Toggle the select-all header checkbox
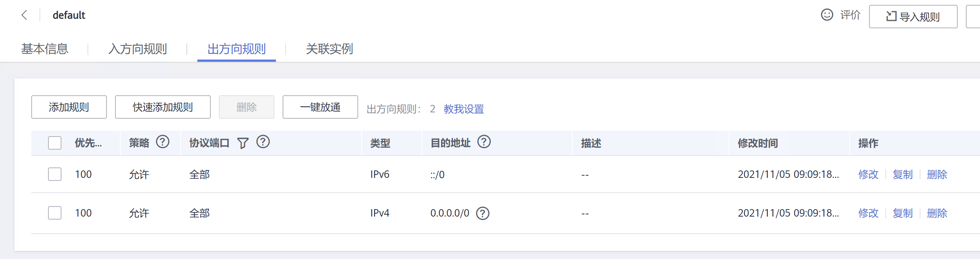The height and width of the screenshot is (259, 980). pos(55,143)
